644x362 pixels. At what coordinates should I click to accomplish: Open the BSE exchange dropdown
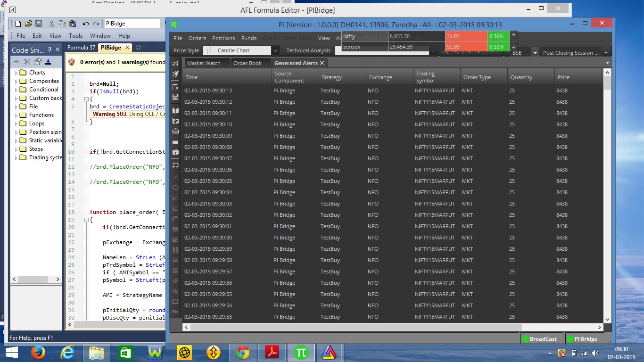point(535,53)
